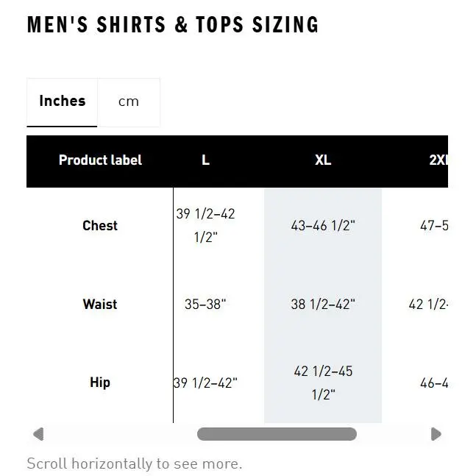Select the L waist value 35–38"

point(205,304)
